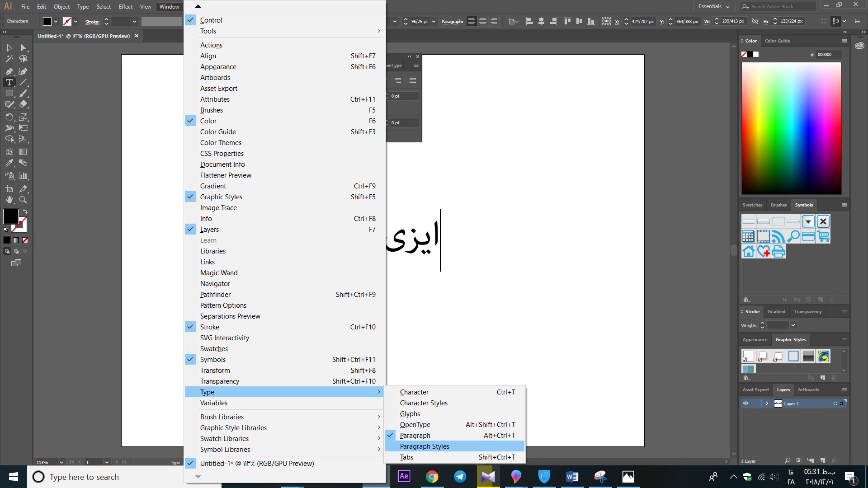Screen dimensions: 868x488
Task: Choose Paragraph Styles from the Type submenu
Action: [x=424, y=446]
